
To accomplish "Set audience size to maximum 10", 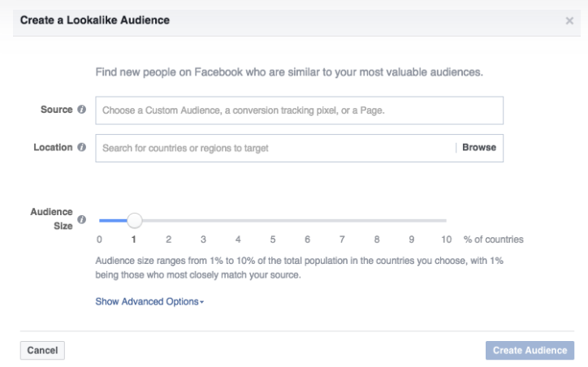I will pos(445,220).
